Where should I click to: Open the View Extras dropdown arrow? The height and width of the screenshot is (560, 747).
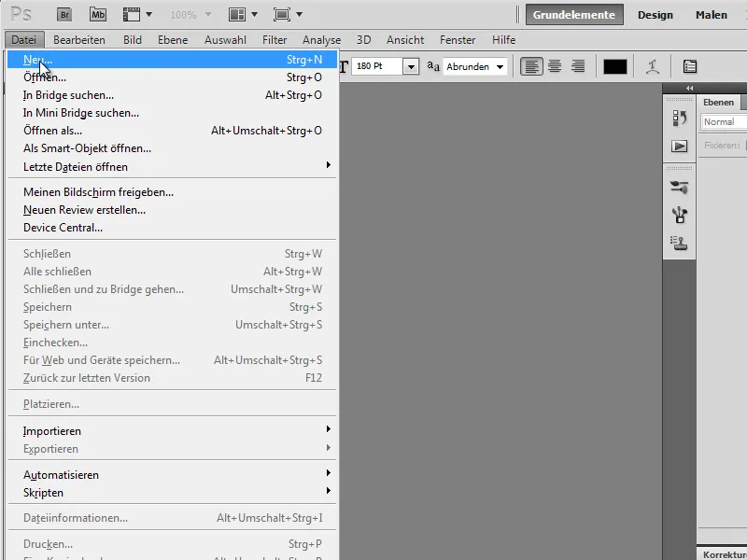pos(148,15)
